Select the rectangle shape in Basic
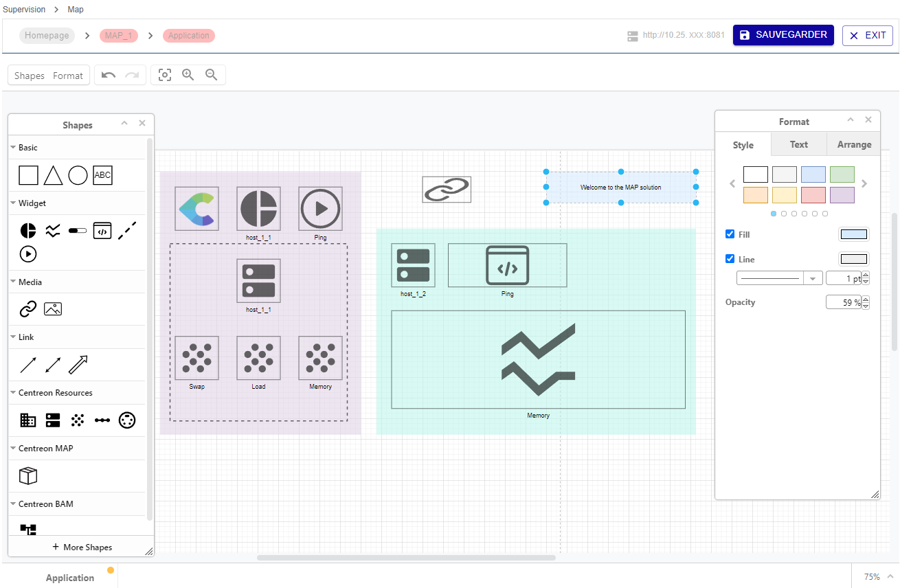The image size is (900, 588). point(28,175)
